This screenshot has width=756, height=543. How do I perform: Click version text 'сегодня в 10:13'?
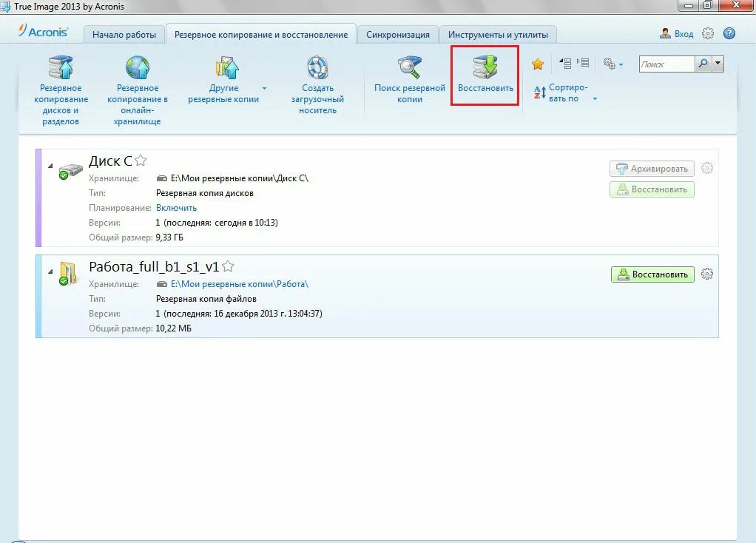tap(245, 223)
